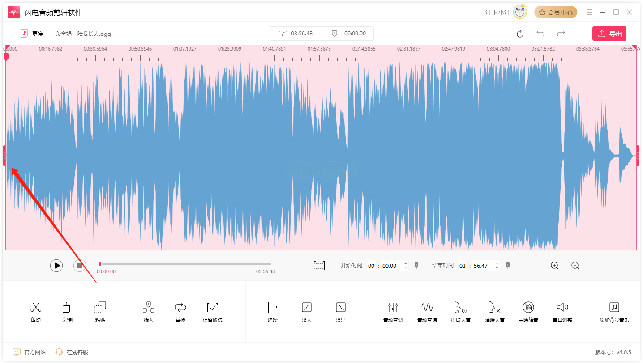Viewport: 643px width, 364px height.
Task: Run the 提取人声 vocal extraction tool
Action: tap(461, 312)
